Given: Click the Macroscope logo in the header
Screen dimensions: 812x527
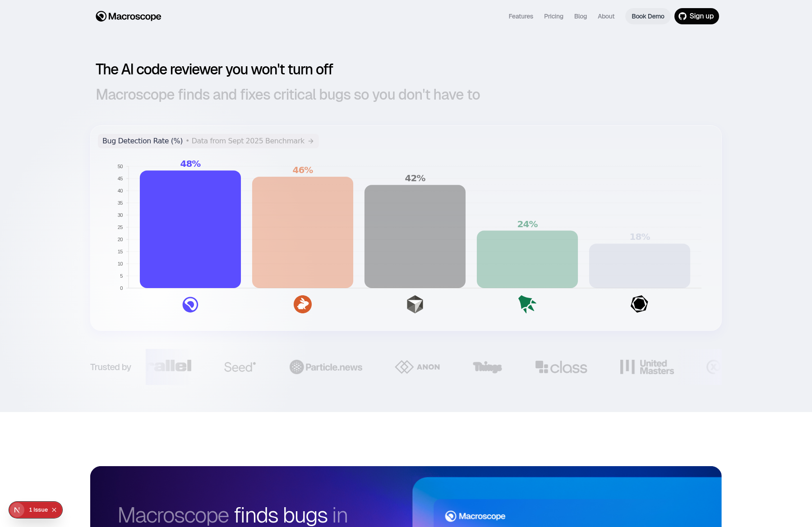Looking at the screenshot, I should 129,16.
